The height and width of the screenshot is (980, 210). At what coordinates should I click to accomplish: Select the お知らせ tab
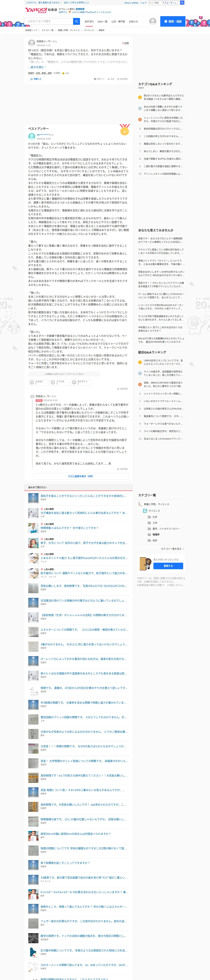click(x=133, y=22)
